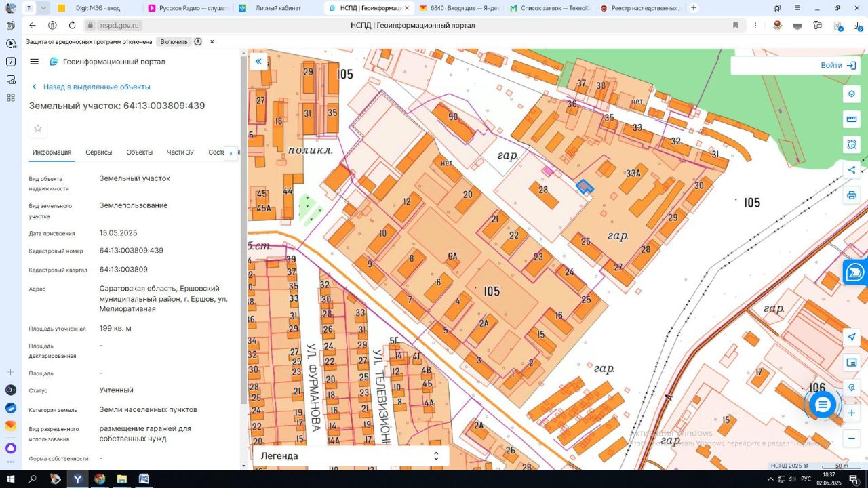Screen dimensions: 868x488
Task: Open Windows taskbar search
Action: [33, 479]
